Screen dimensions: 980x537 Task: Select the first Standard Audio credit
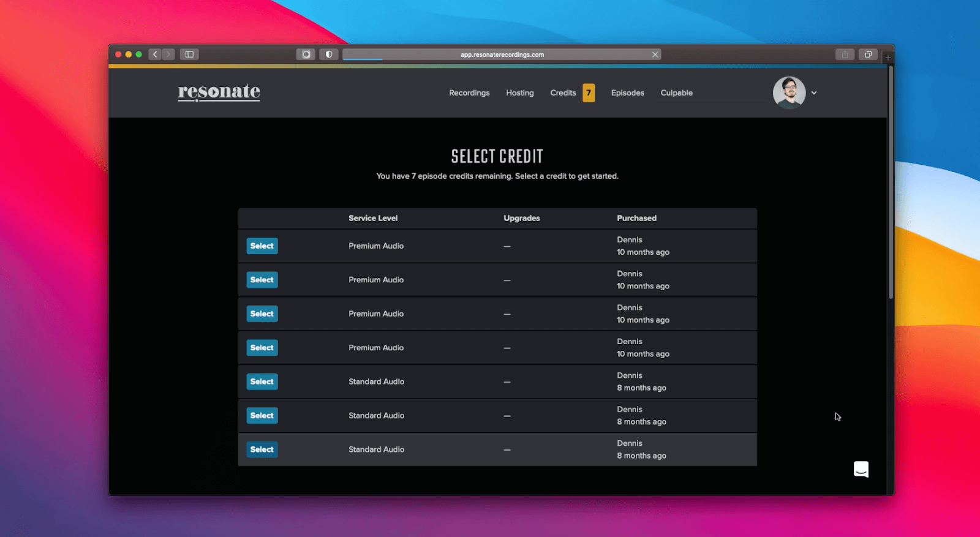pyautogui.click(x=262, y=382)
